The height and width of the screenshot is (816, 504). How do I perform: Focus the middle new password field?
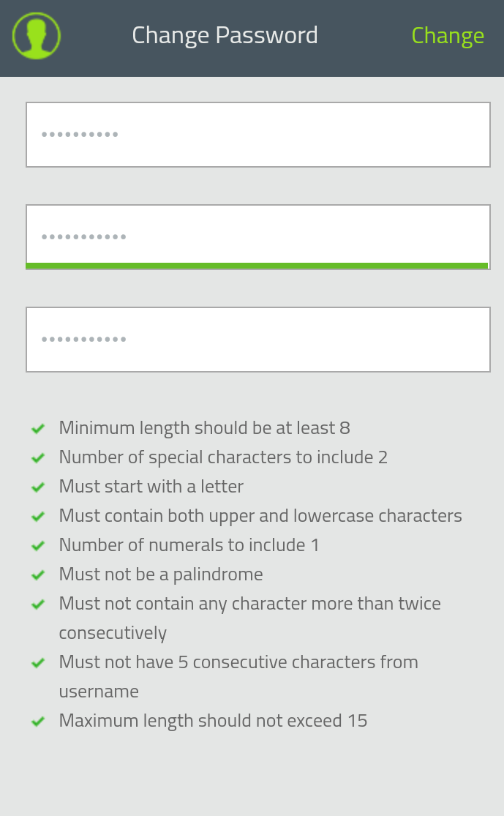(257, 234)
